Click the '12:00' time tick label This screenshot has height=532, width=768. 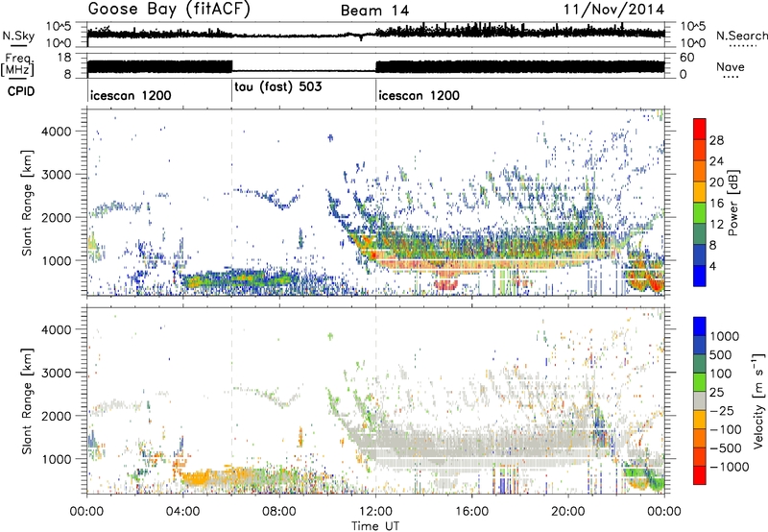pyautogui.click(x=375, y=512)
